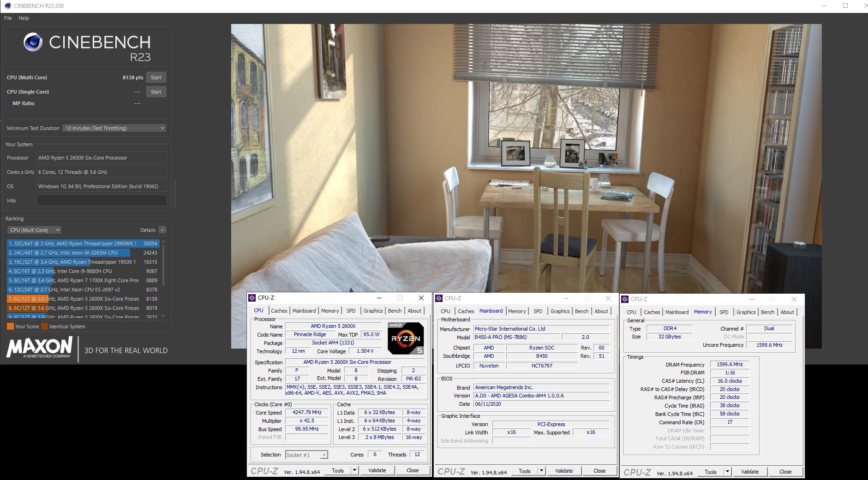Select highlighted ranking row Ryzen 5 2600X 8138
868x480 pixels.
click(x=83, y=299)
